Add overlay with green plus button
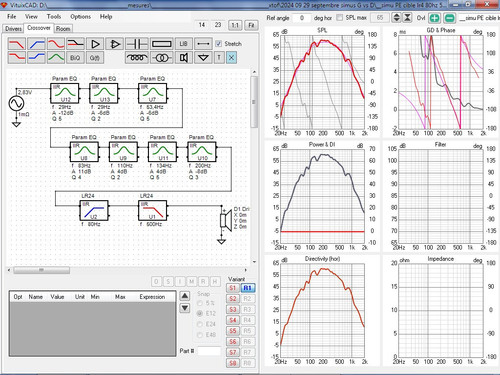500x375 pixels. (434, 18)
